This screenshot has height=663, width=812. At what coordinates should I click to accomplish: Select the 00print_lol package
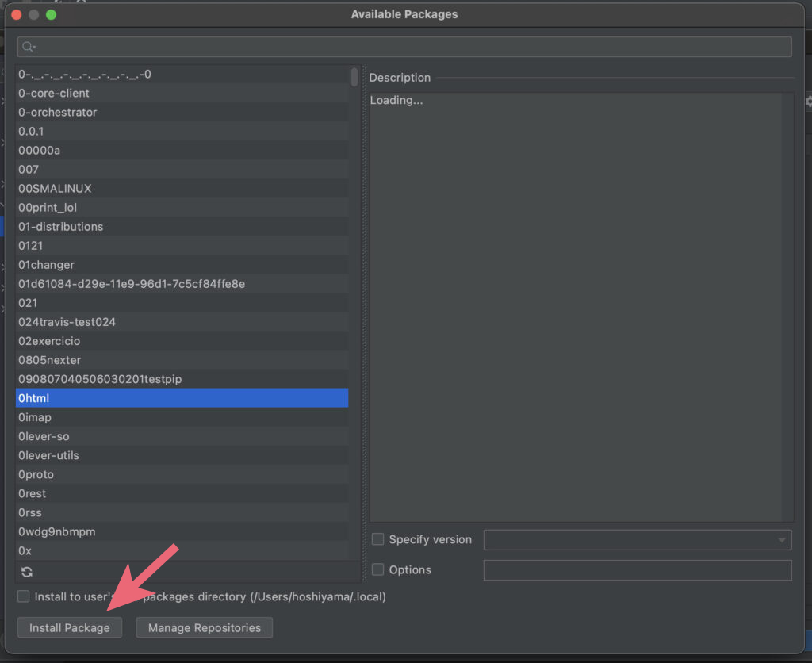(182, 208)
